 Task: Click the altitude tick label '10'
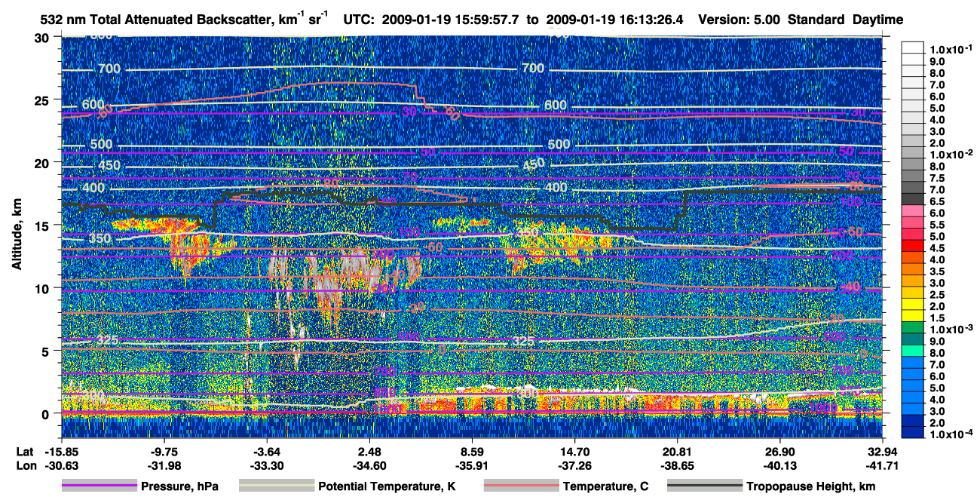click(44, 288)
